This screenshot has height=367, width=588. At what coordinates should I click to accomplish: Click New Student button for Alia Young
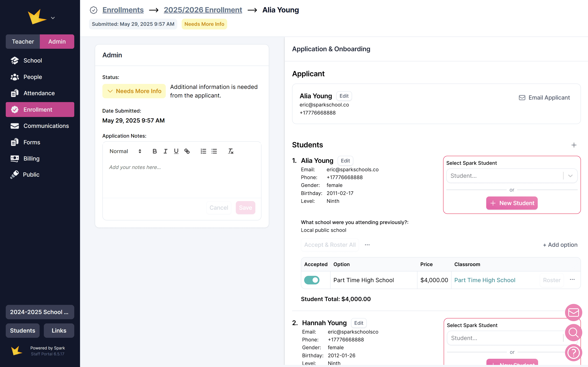click(512, 203)
